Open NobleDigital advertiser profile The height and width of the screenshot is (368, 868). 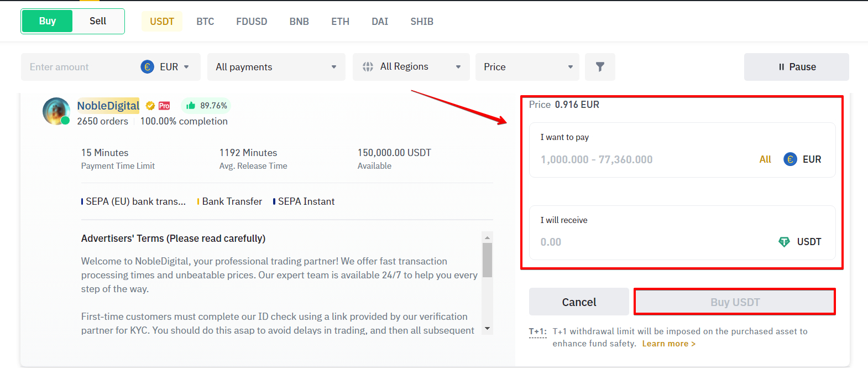(x=108, y=106)
